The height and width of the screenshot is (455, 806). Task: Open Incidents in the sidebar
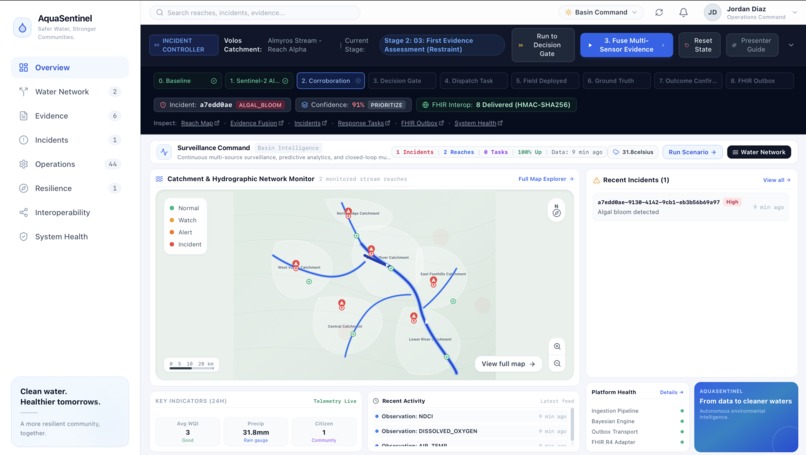(70, 140)
